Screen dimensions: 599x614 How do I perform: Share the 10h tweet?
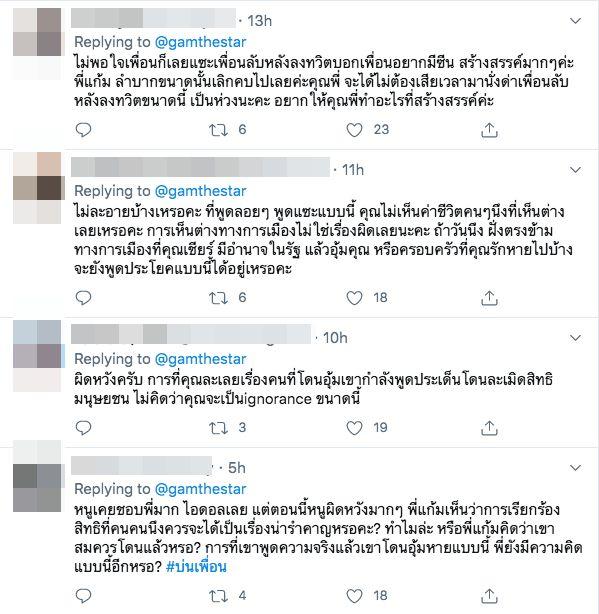point(489,428)
